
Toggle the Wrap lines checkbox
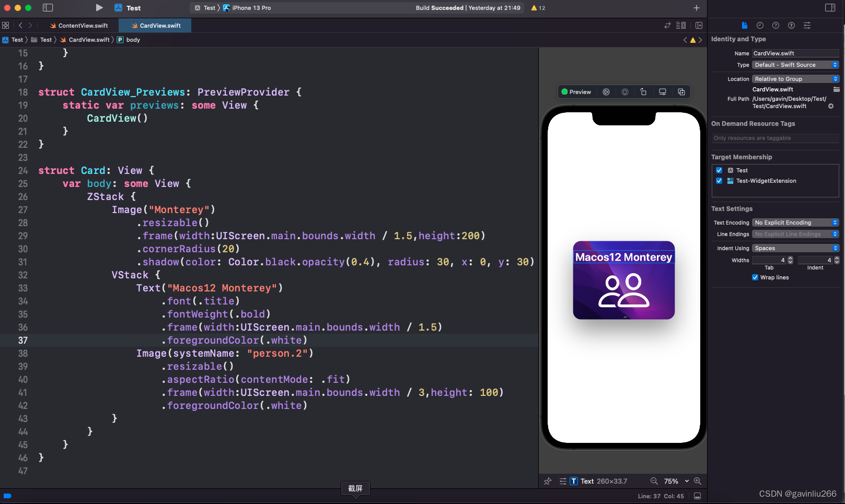(x=755, y=277)
